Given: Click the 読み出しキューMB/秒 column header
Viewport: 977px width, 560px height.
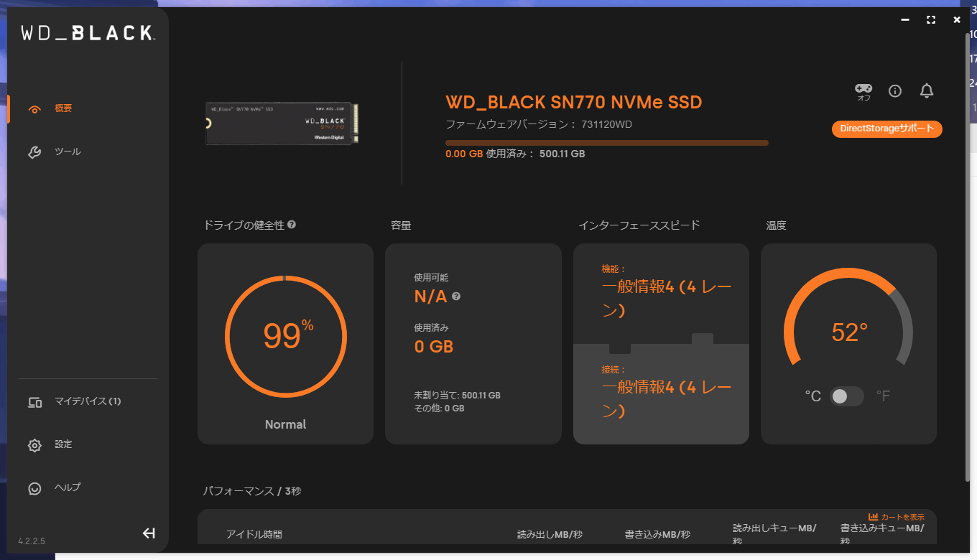Looking at the screenshot, I should click(x=774, y=534).
